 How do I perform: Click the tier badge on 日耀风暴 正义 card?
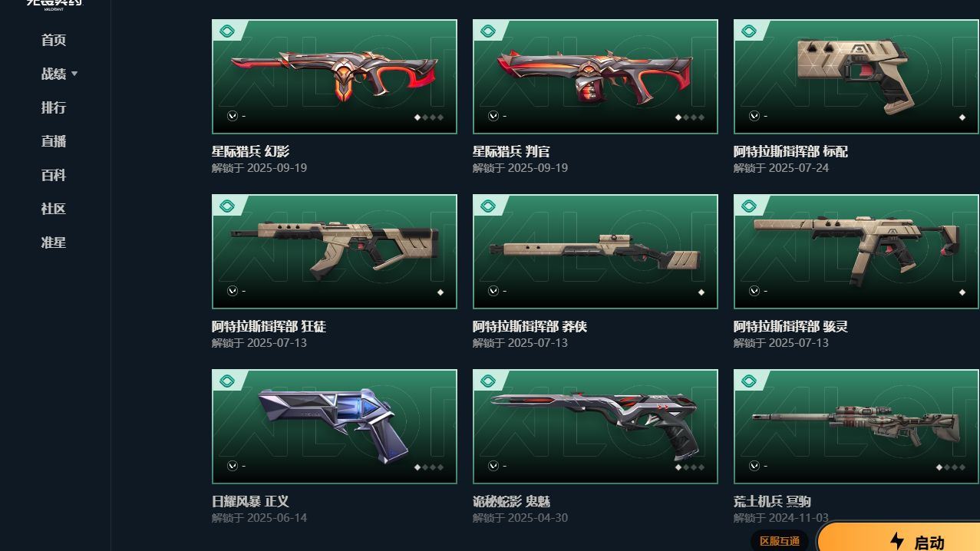pyautogui.click(x=227, y=381)
